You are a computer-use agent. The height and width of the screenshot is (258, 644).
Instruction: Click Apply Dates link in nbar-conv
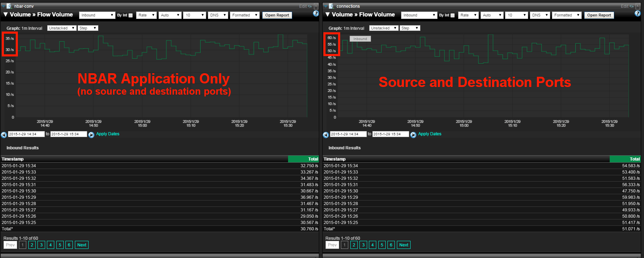[108, 134]
